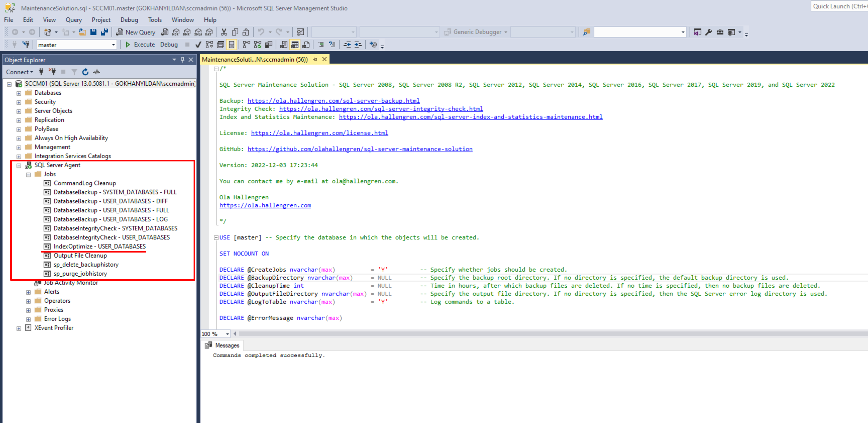868x423 pixels.
Task: Click Display Estimated Execution Plan icon
Action: pyautogui.click(x=209, y=45)
